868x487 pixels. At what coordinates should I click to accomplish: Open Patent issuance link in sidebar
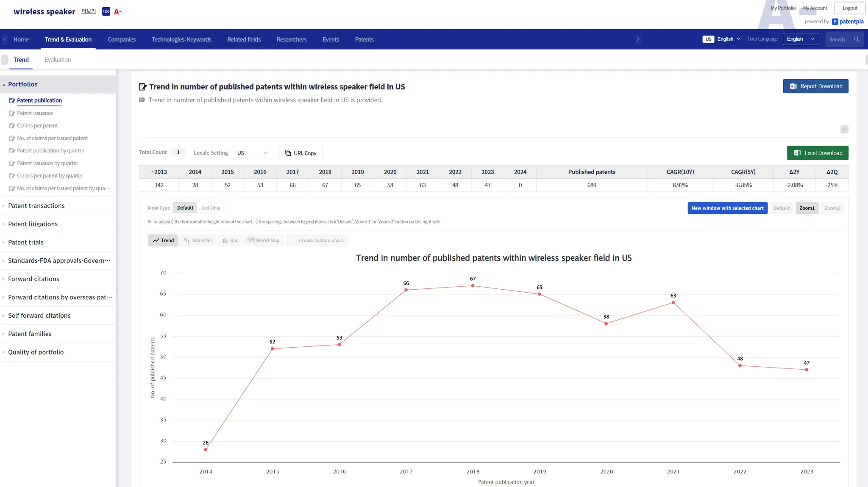35,113
